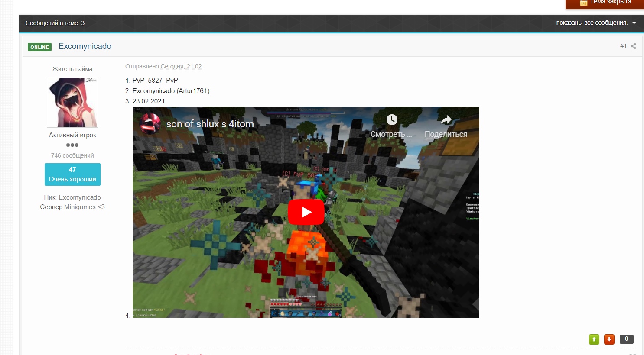Open Excomynicado profile from post header

point(85,46)
